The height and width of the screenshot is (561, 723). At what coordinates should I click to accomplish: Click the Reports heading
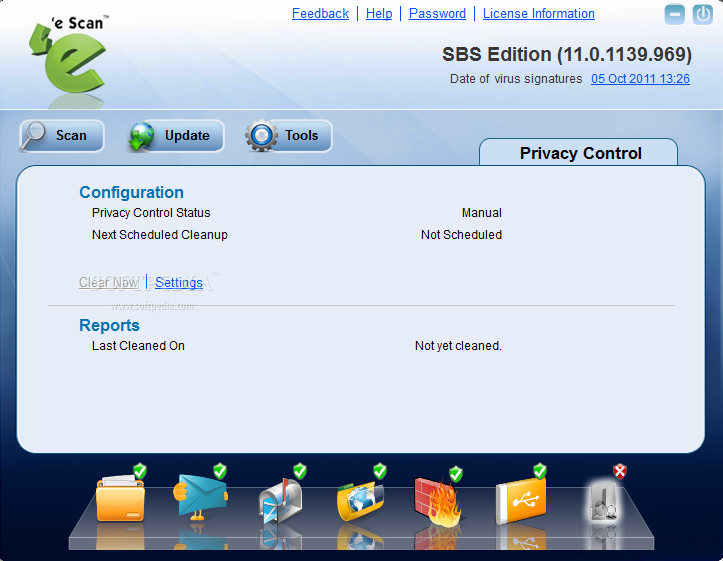(x=109, y=325)
